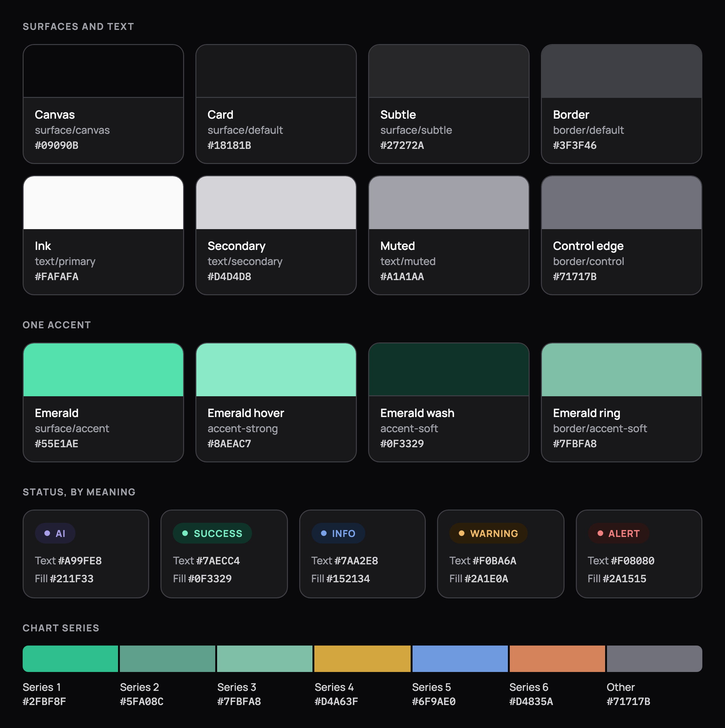Click the Series 1 chart color bar

(x=70, y=659)
